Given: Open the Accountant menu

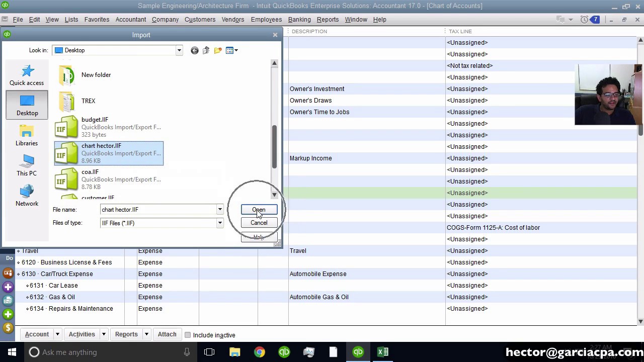Looking at the screenshot, I should pyautogui.click(x=131, y=20).
